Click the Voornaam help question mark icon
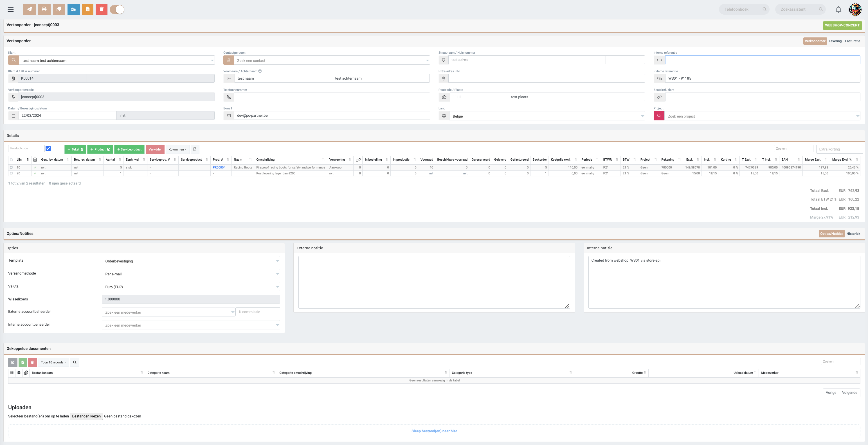The width and height of the screenshot is (868, 445). [260, 71]
